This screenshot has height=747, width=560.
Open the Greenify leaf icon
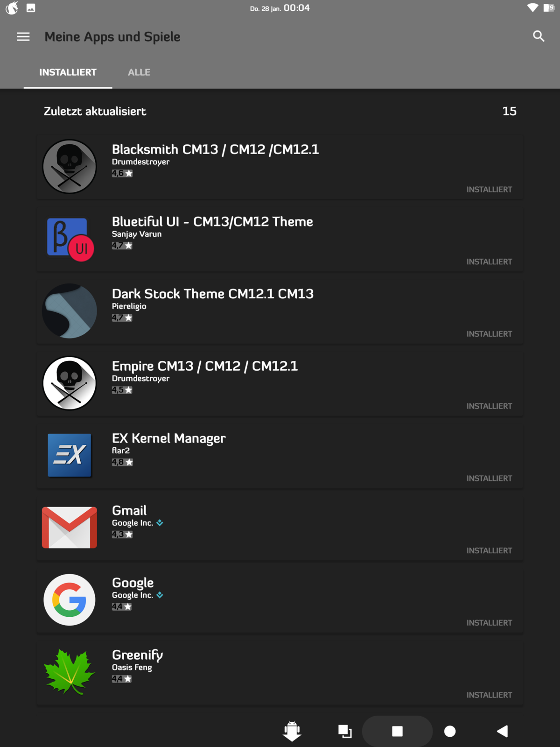coord(70,672)
